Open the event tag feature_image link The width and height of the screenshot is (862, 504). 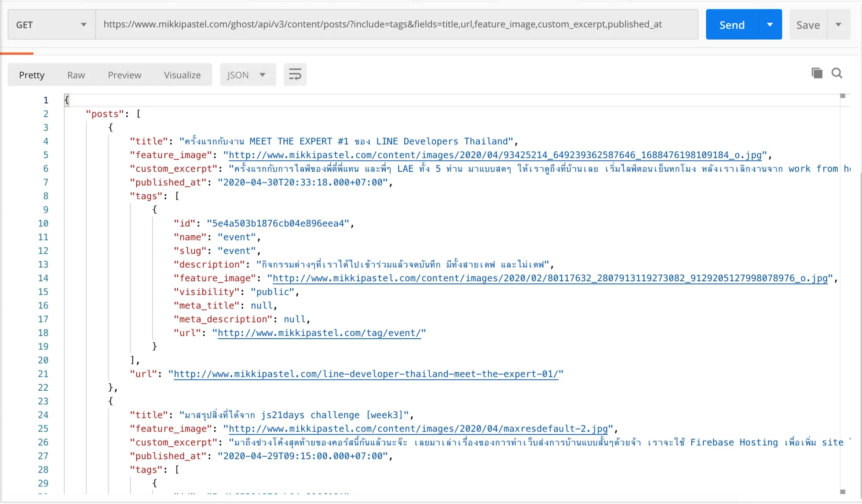(x=550, y=278)
